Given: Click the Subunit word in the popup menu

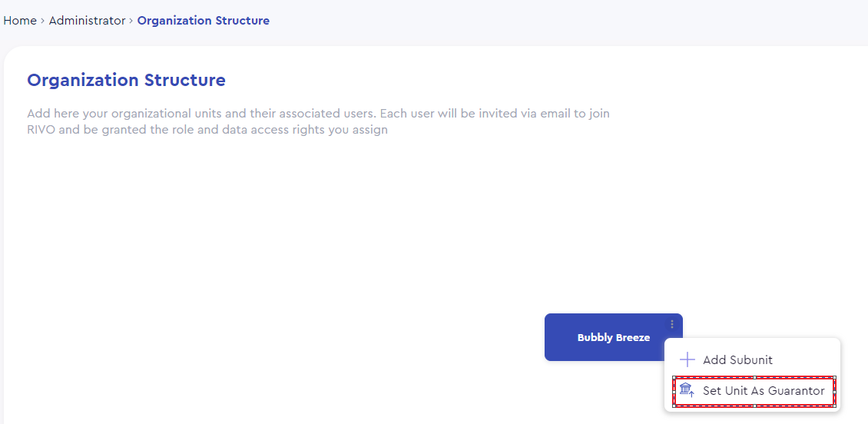Looking at the screenshot, I should click(754, 359).
